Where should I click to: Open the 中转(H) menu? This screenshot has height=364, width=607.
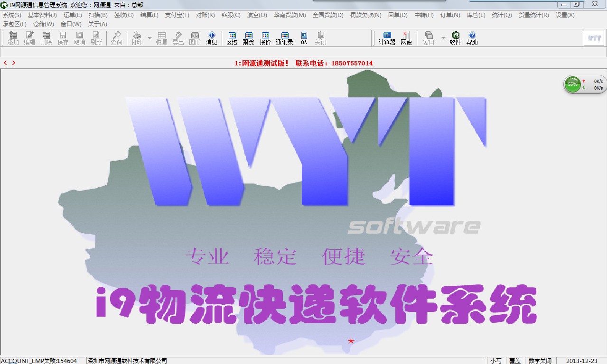point(424,15)
